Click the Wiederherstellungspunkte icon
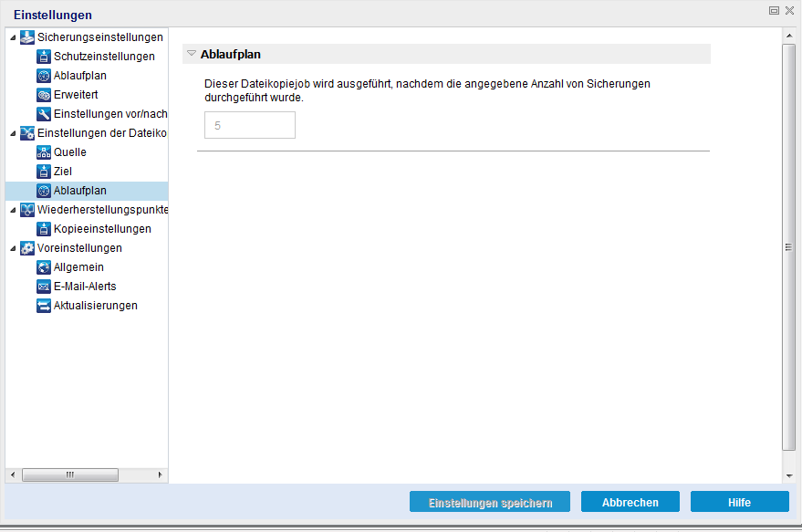Screen dimensions: 802x532 pyautogui.click(x=27, y=210)
